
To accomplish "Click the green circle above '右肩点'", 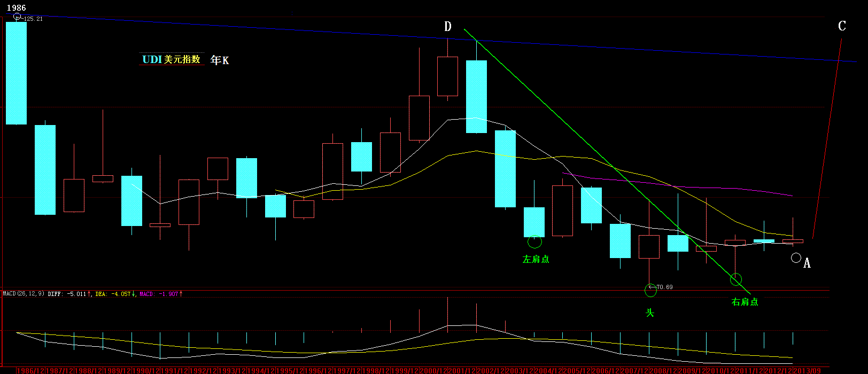I will click(736, 279).
